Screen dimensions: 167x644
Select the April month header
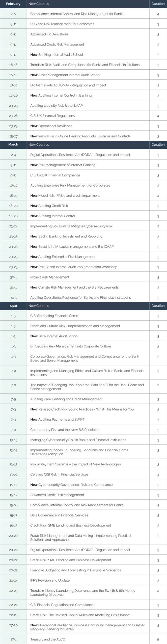tap(13, 306)
